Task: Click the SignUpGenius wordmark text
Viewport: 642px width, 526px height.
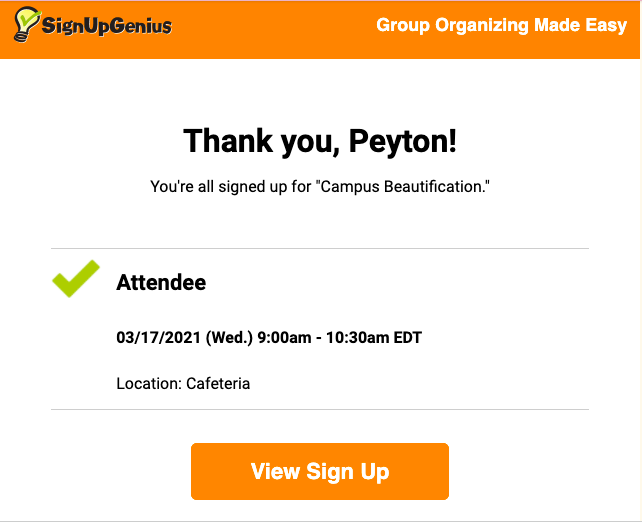Action: point(107,27)
